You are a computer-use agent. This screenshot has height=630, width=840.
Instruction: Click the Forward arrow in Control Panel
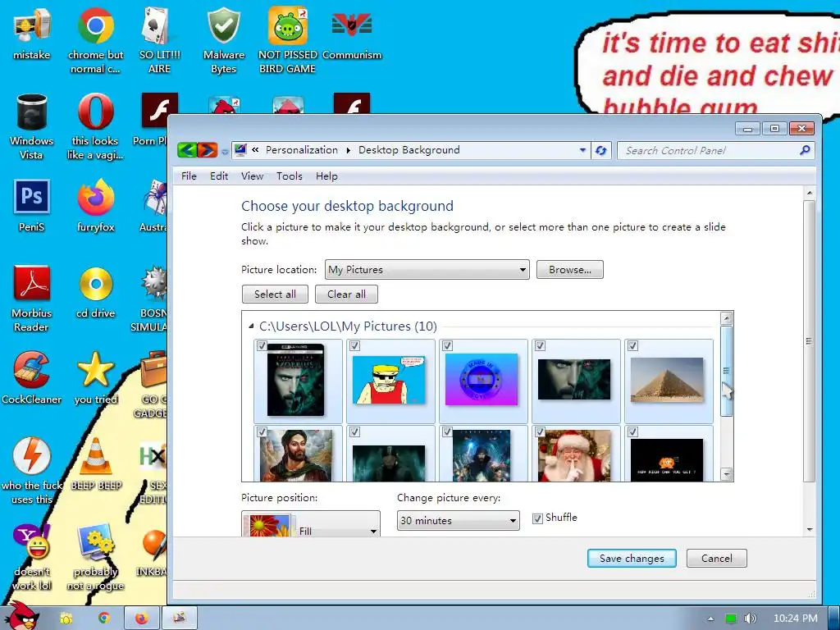pyautogui.click(x=208, y=150)
